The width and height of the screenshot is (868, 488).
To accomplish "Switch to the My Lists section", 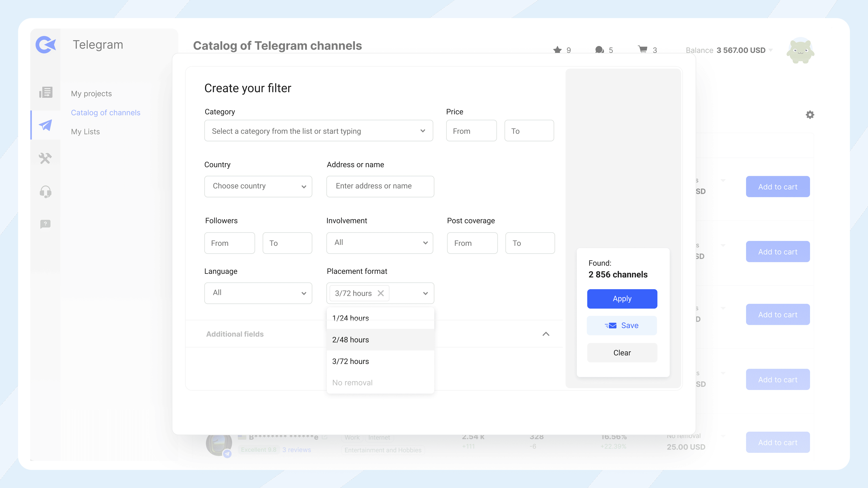I will (x=85, y=131).
